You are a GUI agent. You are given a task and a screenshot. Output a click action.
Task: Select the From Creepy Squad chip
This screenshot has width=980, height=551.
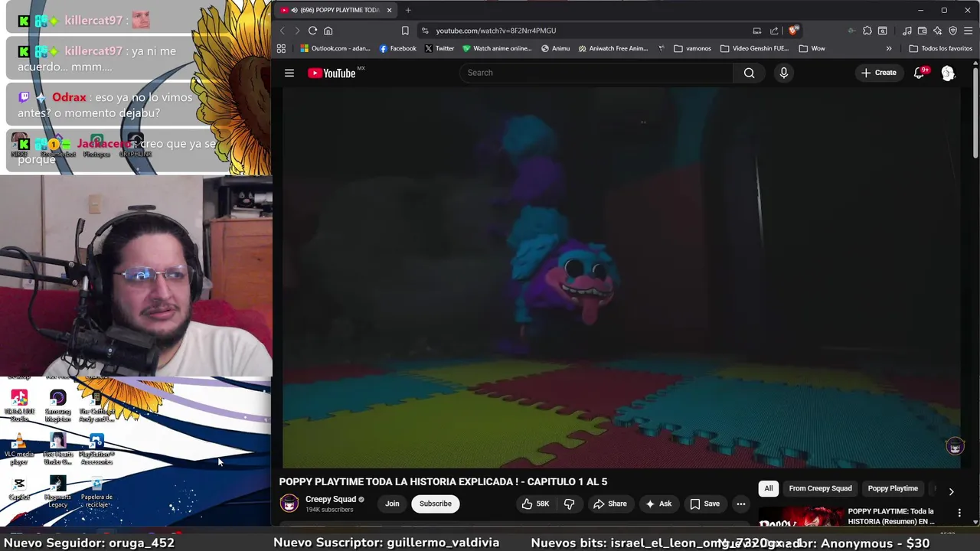[820, 488]
